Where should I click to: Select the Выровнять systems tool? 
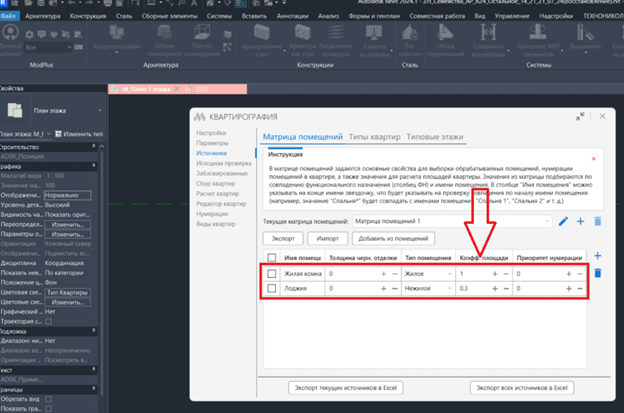585,40
